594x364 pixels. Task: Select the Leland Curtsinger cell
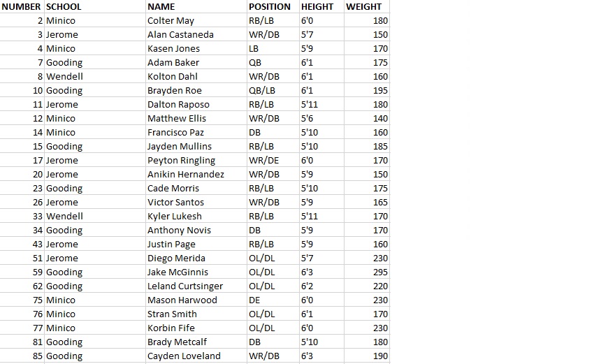(185, 286)
